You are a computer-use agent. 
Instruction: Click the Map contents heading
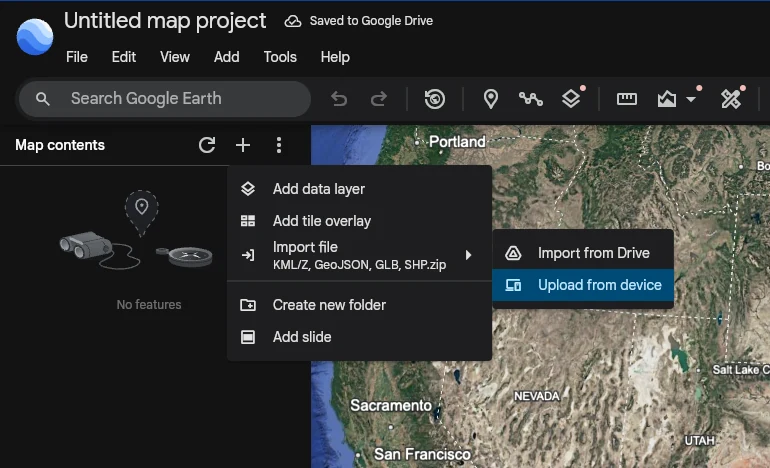60,145
